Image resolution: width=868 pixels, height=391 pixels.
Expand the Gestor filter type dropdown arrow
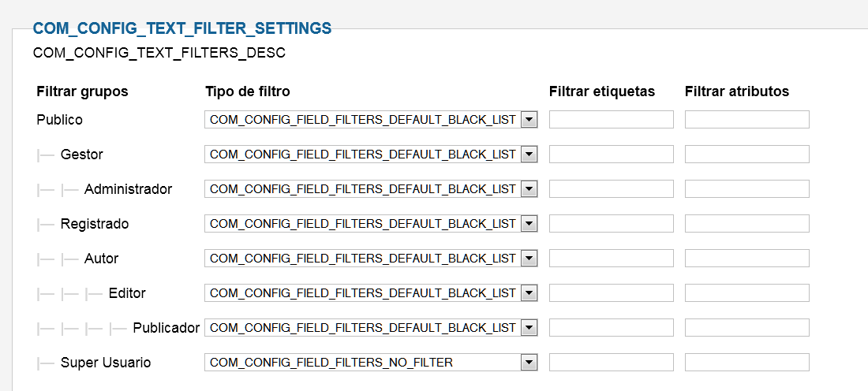[529, 155]
